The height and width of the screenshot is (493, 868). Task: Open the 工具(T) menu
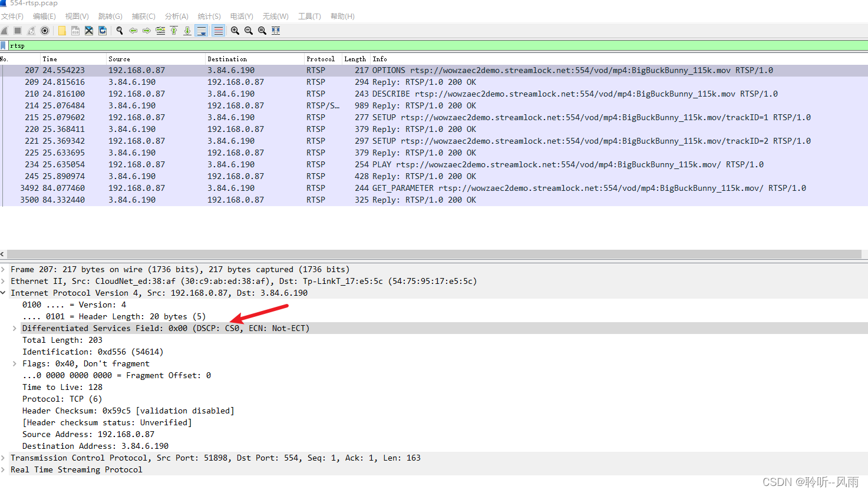309,16
